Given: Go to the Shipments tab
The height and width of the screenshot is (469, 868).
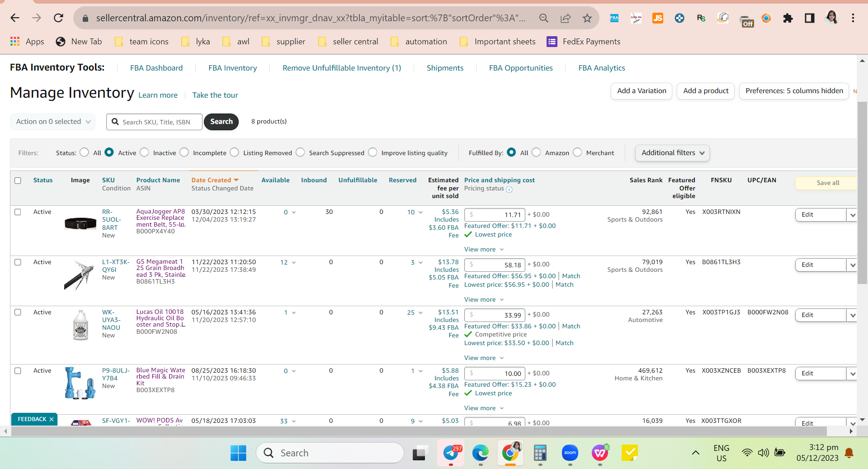Looking at the screenshot, I should click(445, 68).
